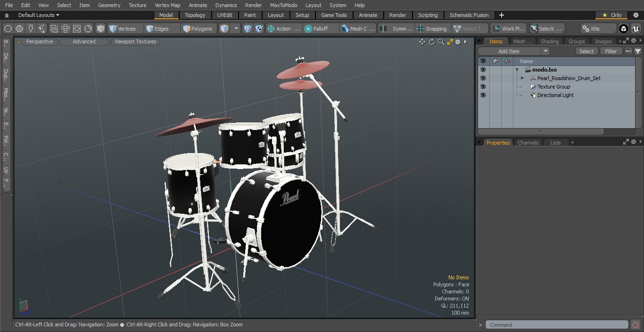Click the home icon beside Default Layouts
The width and height of the screenshot is (644, 332).
7,15
